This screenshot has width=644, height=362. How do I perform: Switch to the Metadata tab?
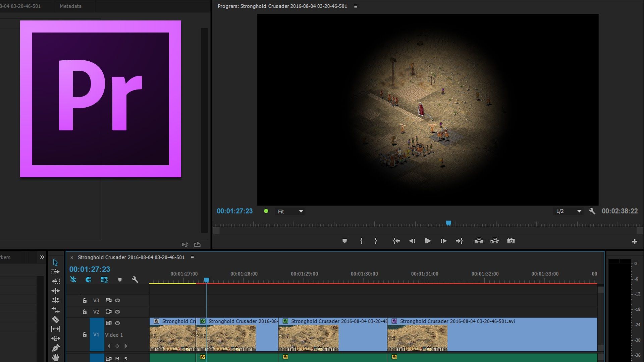[70, 6]
